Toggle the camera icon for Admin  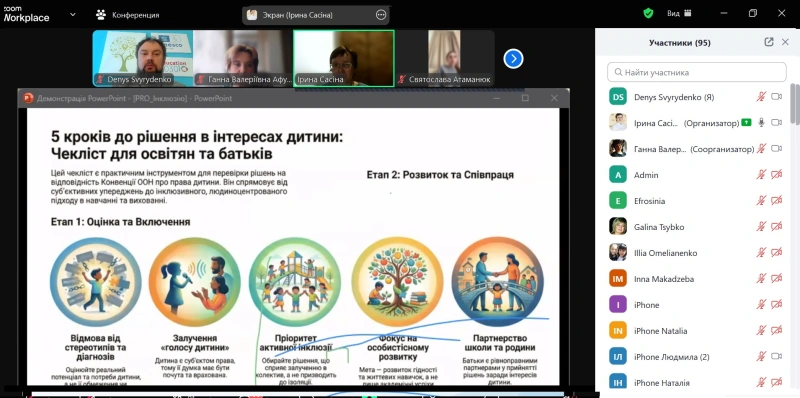click(777, 175)
